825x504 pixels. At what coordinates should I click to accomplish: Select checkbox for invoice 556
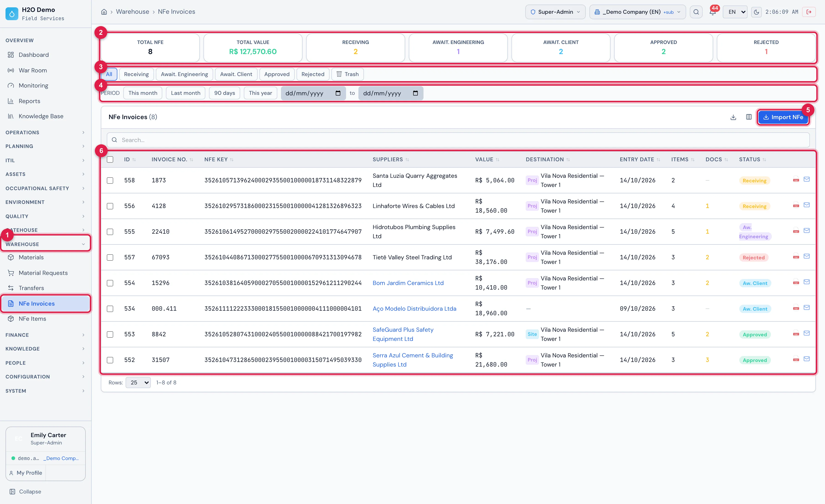tap(110, 206)
